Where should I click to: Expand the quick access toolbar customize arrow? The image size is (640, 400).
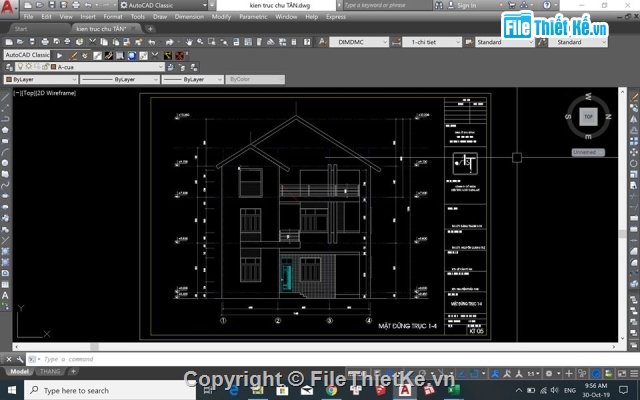pos(211,5)
